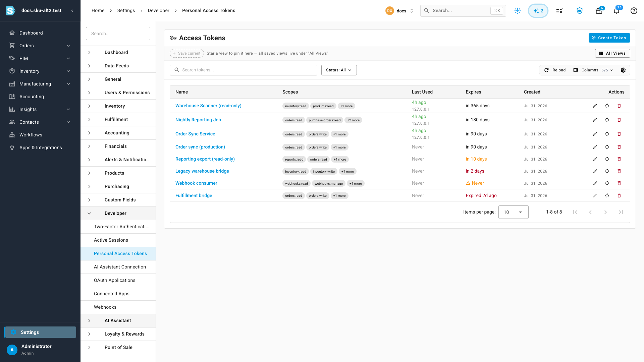Reload the tokens table
644x362 pixels.
(x=555, y=70)
